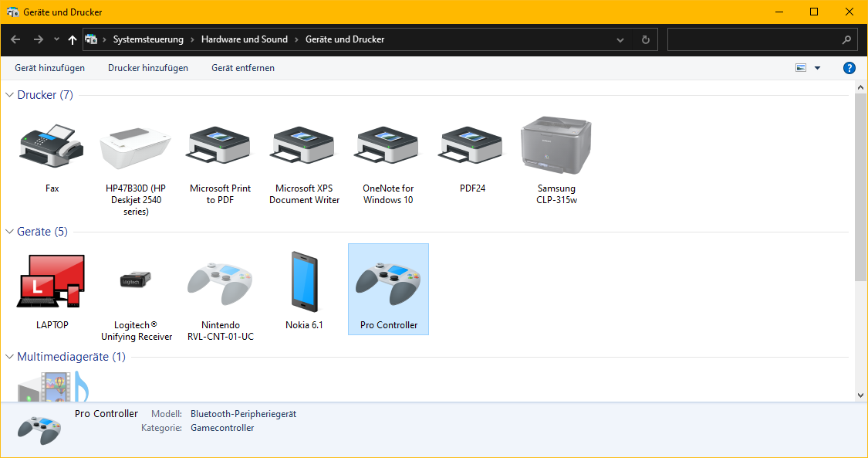
Task: Select the Nintendo RVL-CNT-01-UC controller icon
Action: pyautogui.click(x=220, y=284)
